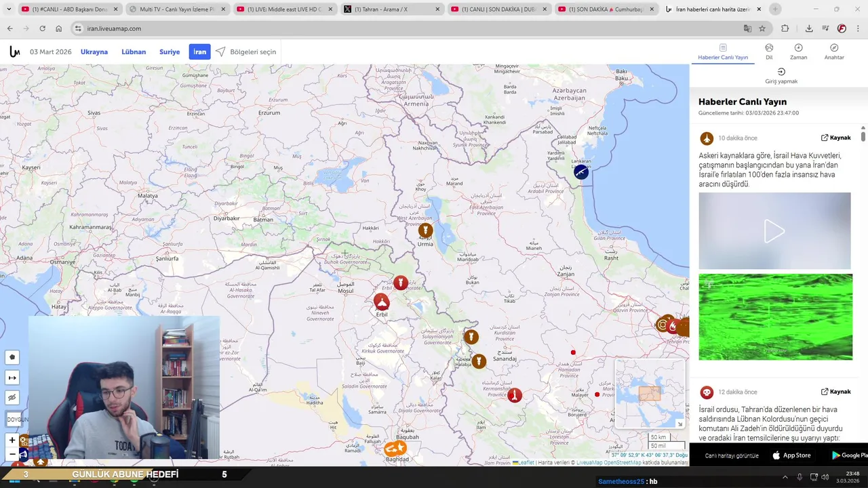This screenshot has width=868, height=488.
Task: Click the Liveuamap logo in the header
Action: pos(15,52)
